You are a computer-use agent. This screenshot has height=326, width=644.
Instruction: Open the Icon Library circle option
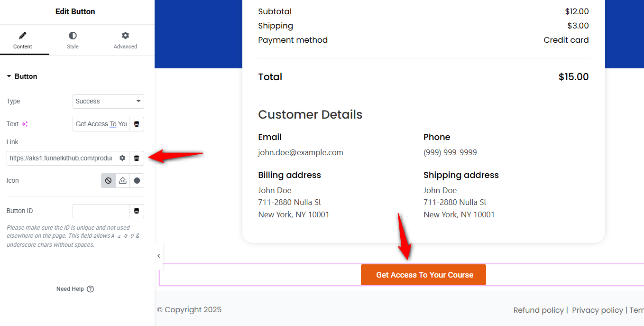[x=137, y=181]
